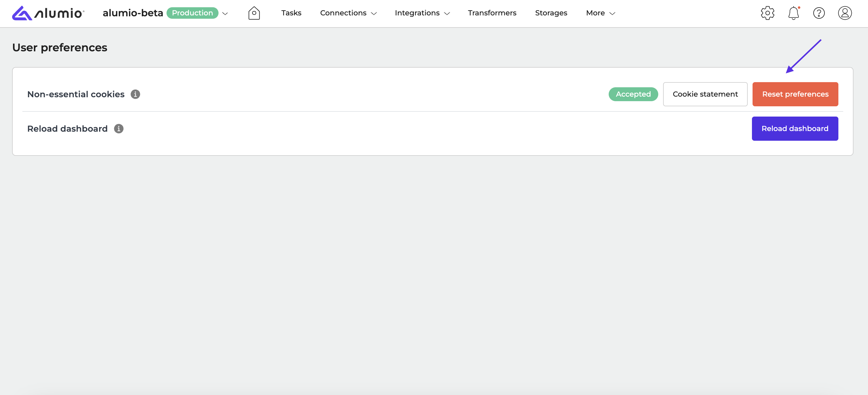This screenshot has width=868, height=395.
Task: Go to the Storages menu item
Action: tap(551, 13)
